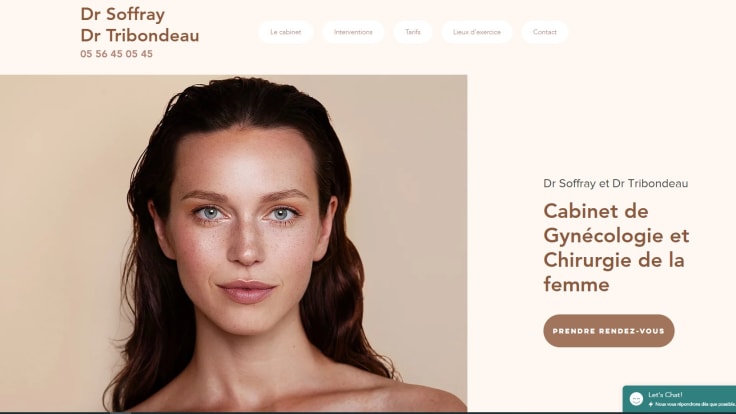Click the smiley face chat icon
Viewport: 736px width, 414px height.
coord(636,399)
